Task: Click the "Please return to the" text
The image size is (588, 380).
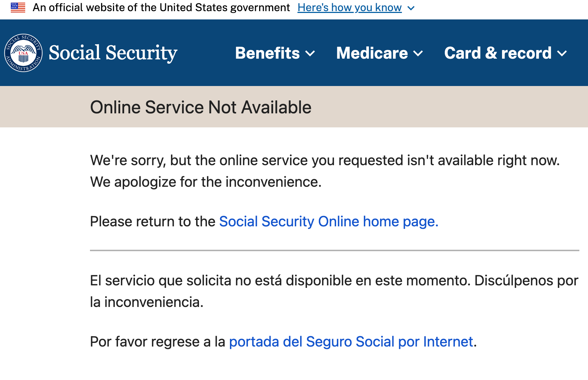Action: (x=153, y=221)
